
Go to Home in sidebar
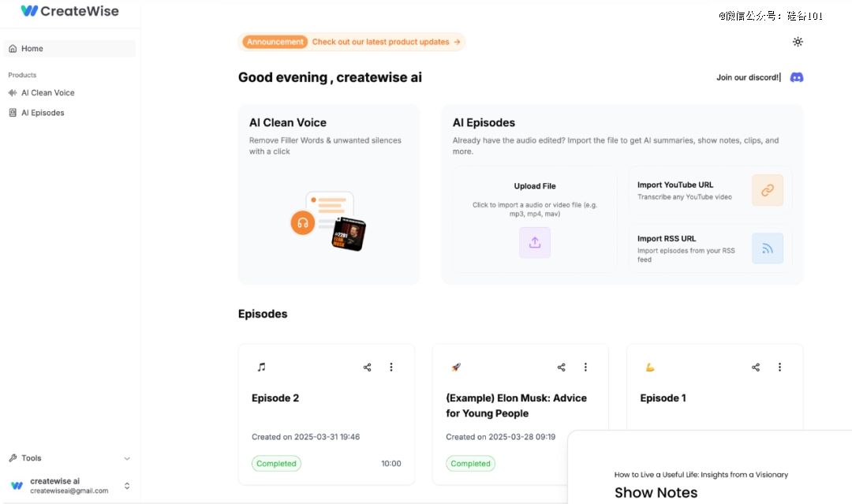tap(70, 48)
